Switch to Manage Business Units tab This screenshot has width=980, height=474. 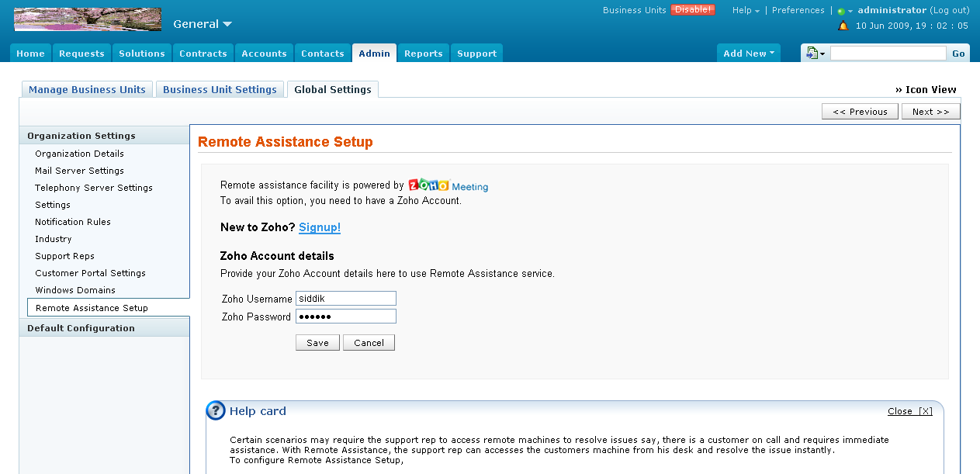tap(87, 89)
